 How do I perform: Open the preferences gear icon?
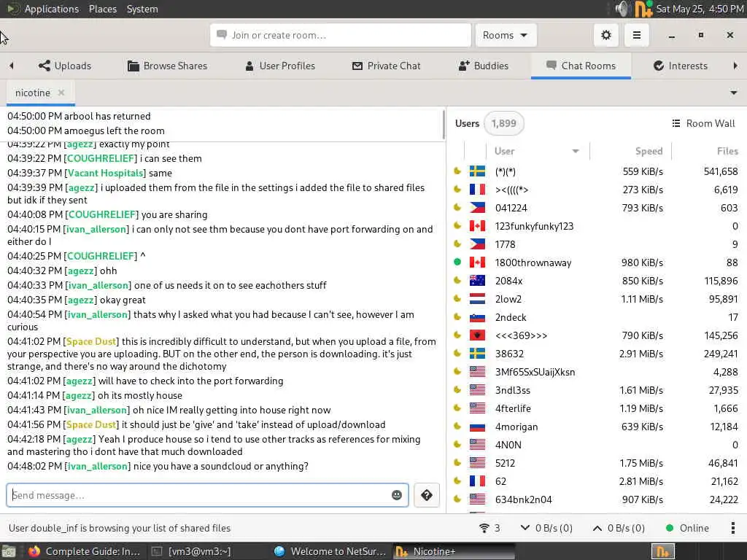606,35
